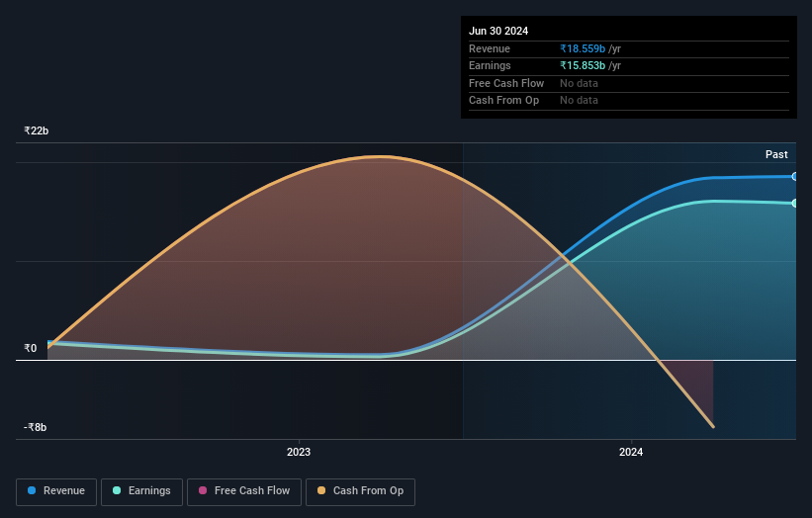This screenshot has width=812, height=518.
Task: Click the Free Cash Flow label in the tooltip
Action: click(506, 83)
